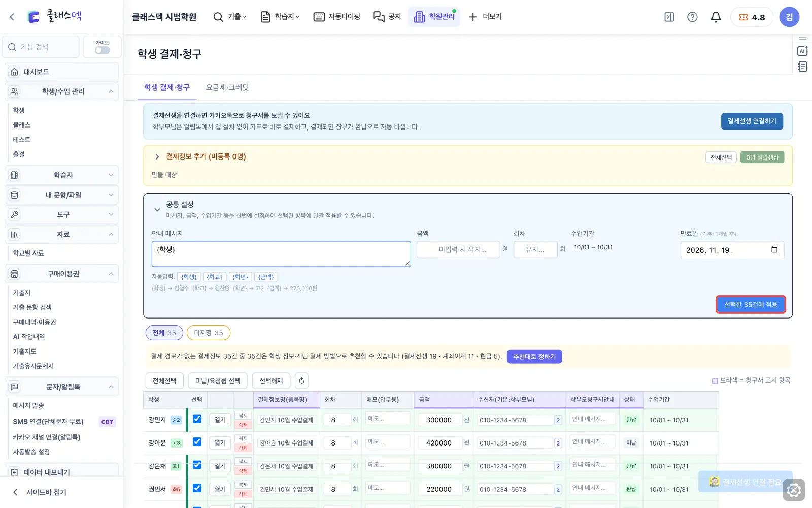812x508 pixels.
Task: Click the 기능 검색 search box
Action: coord(41,47)
